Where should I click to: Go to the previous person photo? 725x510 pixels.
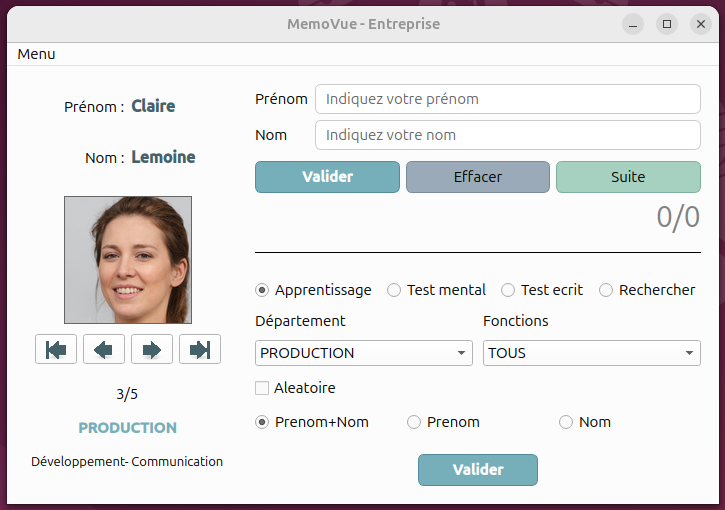coord(104,349)
